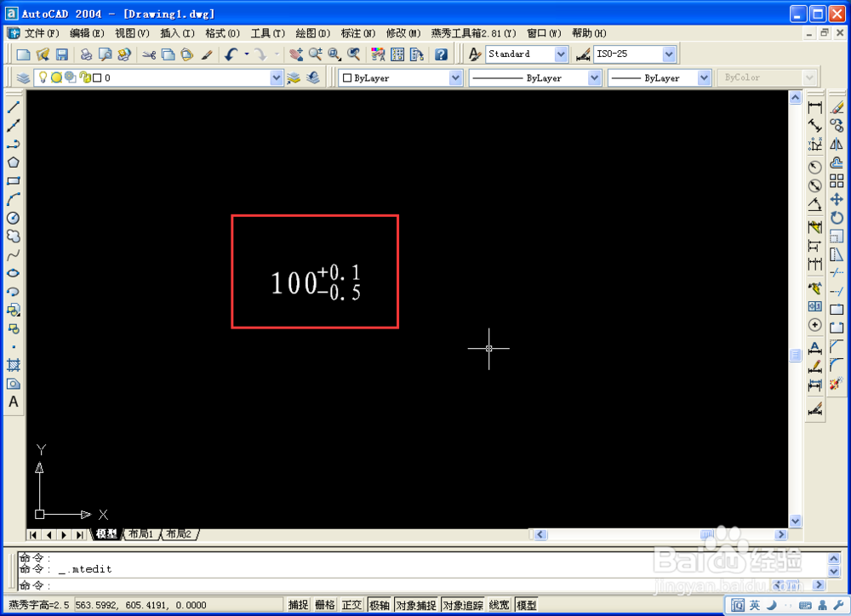Select the Erase tool
851x616 pixels.
pos(837,107)
